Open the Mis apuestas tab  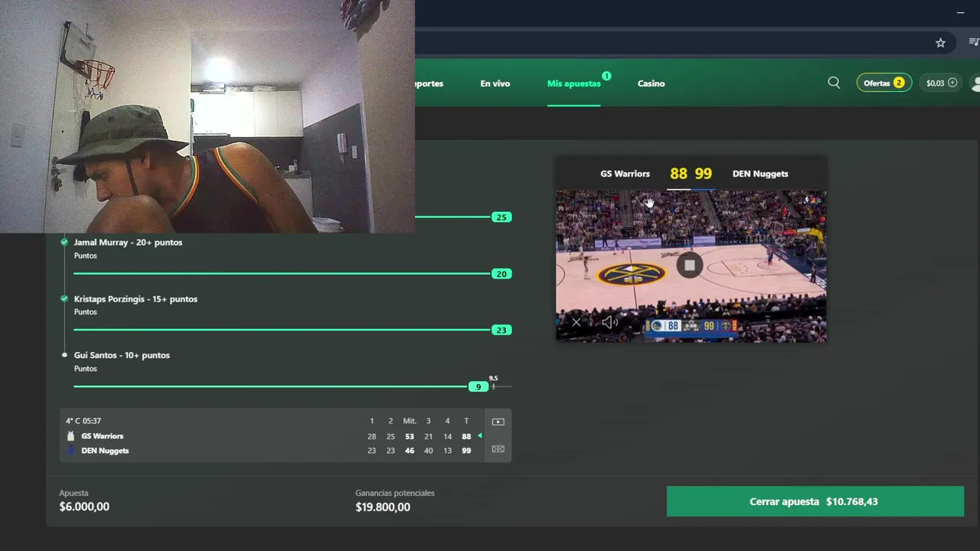[x=573, y=83]
